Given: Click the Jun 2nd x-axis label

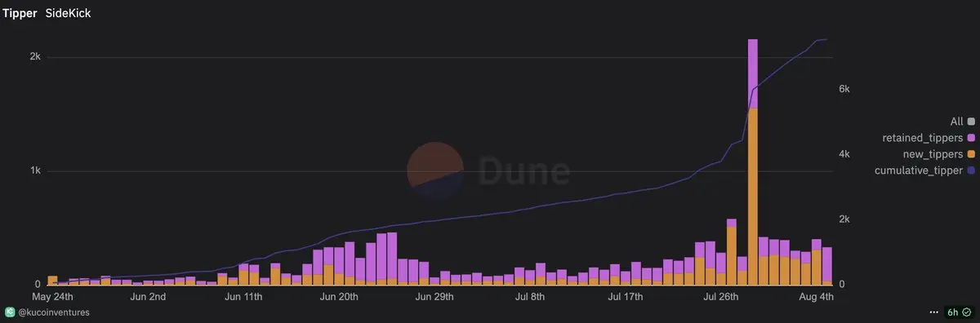Looking at the screenshot, I should [148, 296].
